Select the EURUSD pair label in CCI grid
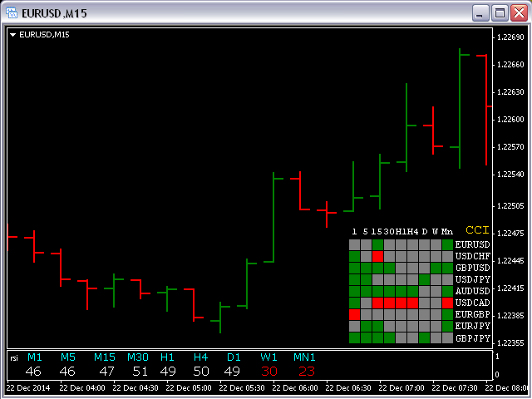 coord(472,244)
